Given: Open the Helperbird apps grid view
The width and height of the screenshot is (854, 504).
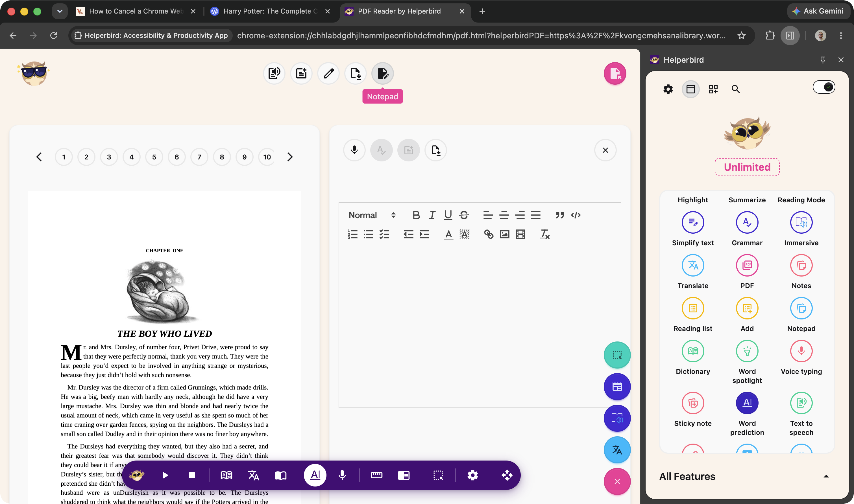Looking at the screenshot, I should click(713, 89).
